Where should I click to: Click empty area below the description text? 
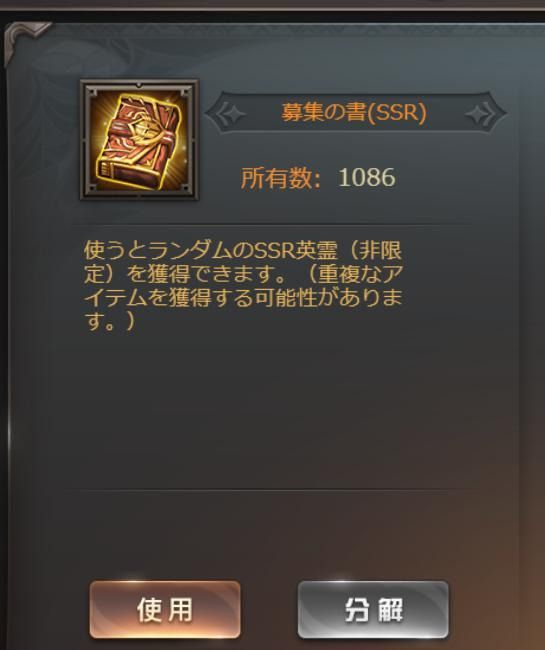coord(274,410)
